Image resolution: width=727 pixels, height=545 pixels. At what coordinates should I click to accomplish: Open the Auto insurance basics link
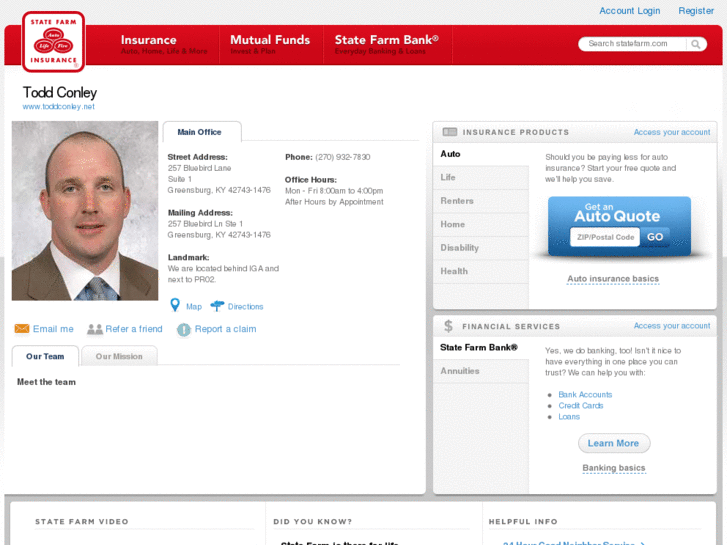point(613,279)
